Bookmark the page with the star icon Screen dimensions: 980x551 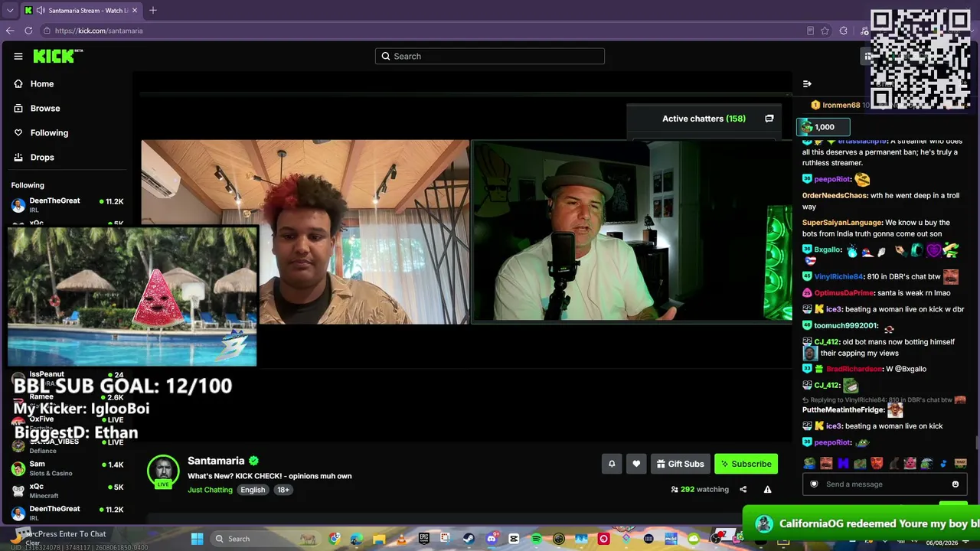coord(825,31)
